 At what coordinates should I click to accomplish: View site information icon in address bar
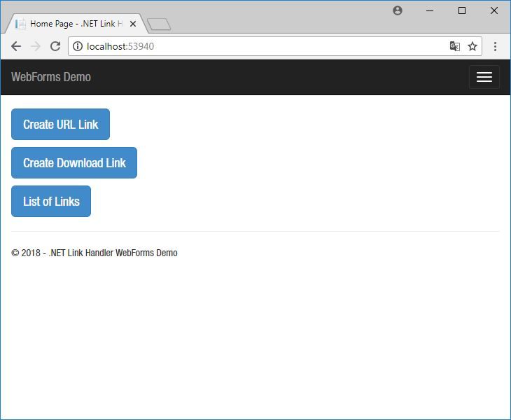78,46
